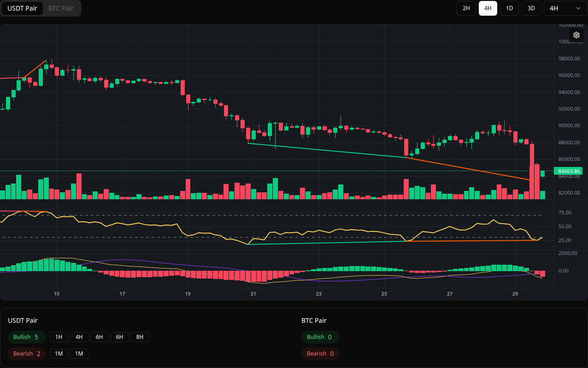Switch to the BTC Pair tab

pos(60,8)
